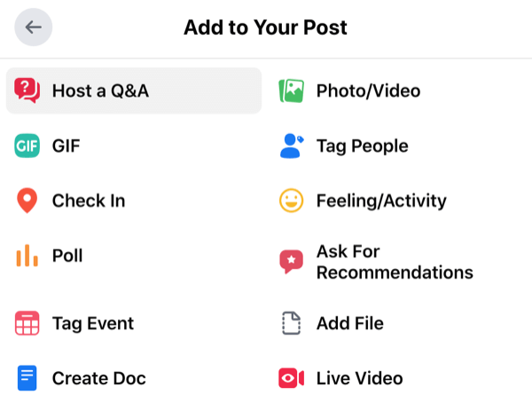The width and height of the screenshot is (532, 411).
Task: Select the Tag People label
Action: pyautogui.click(x=363, y=146)
